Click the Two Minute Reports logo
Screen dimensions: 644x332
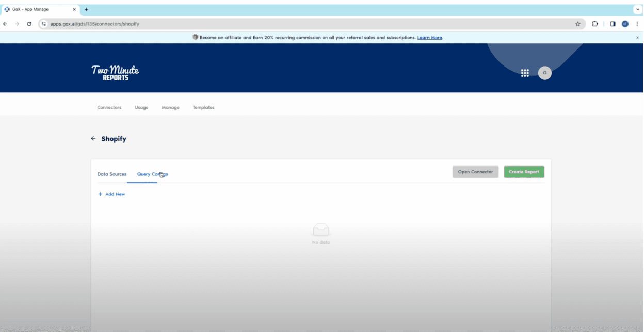pyautogui.click(x=115, y=73)
